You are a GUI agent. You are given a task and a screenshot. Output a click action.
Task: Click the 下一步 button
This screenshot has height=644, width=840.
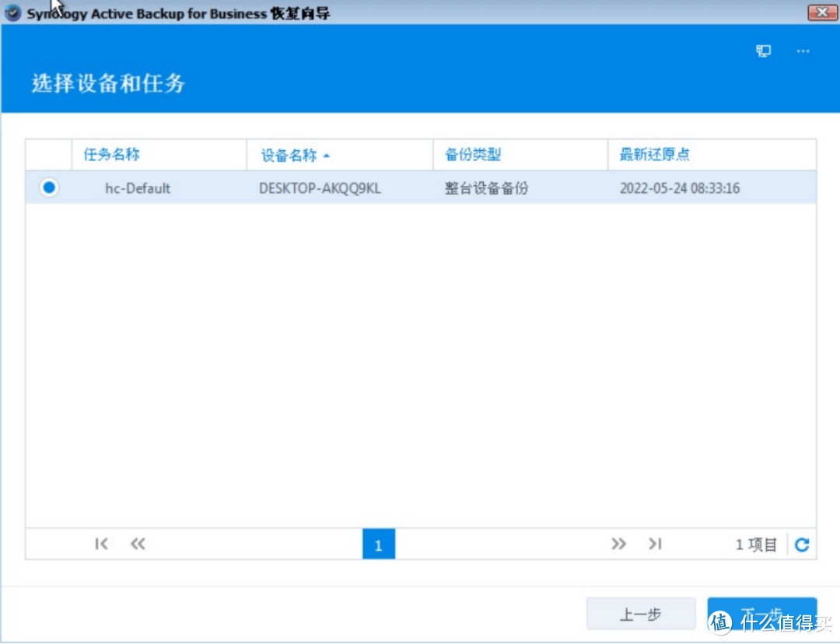pos(761,613)
